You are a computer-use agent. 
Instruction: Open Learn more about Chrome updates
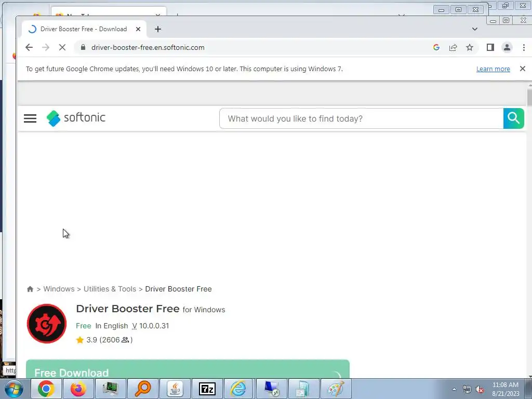493,69
